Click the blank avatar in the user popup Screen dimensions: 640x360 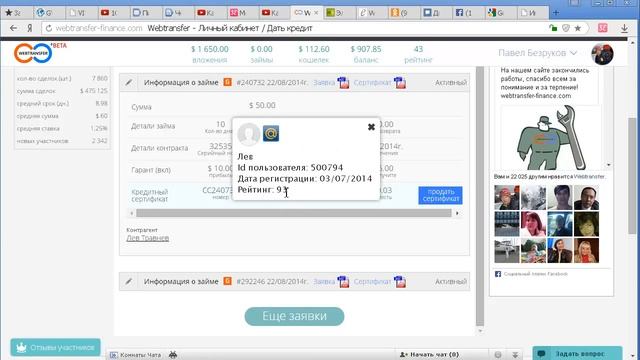(249, 134)
